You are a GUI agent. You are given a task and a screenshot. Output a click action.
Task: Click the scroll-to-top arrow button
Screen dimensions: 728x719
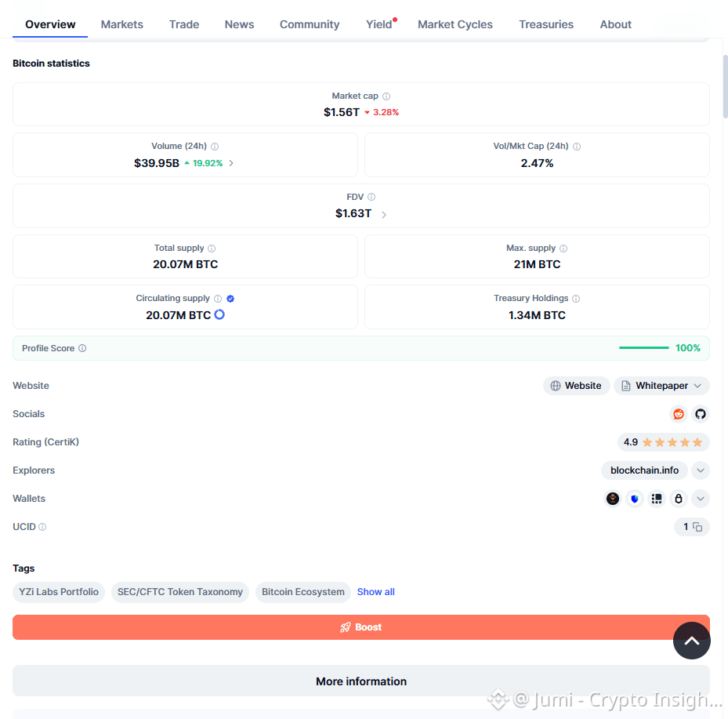coord(692,641)
